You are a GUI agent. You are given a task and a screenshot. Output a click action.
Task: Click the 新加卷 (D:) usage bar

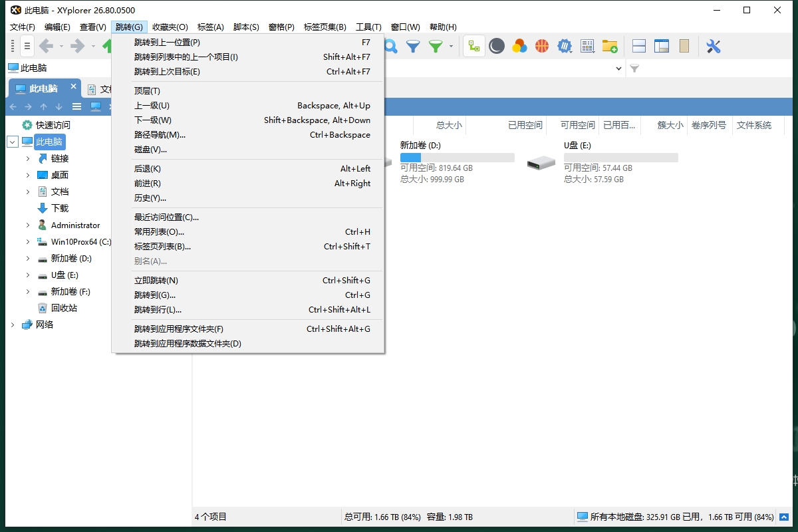pyautogui.click(x=458, y=158)
